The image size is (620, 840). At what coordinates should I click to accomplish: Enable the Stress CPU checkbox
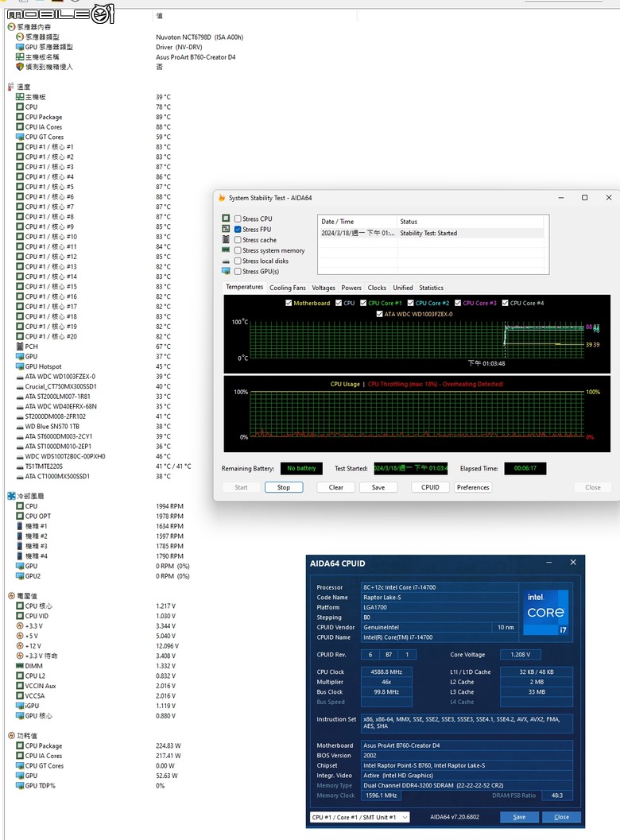[238, 219]
